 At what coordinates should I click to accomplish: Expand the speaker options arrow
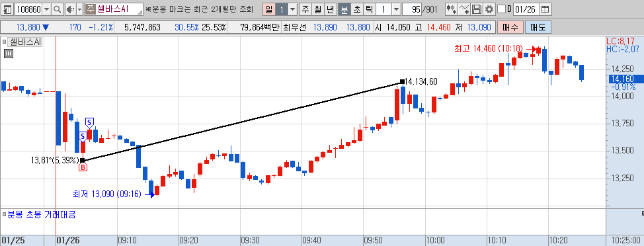point(80,9)
